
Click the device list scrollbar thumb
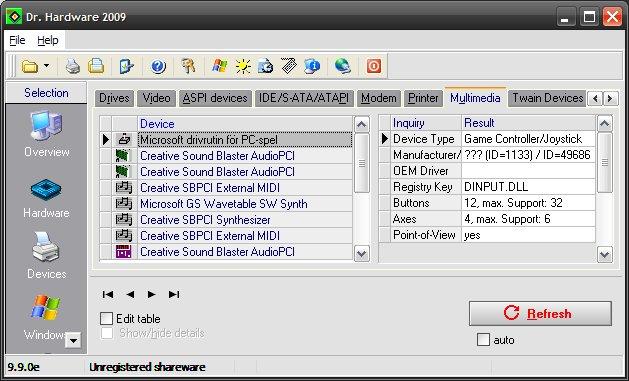[x=362, y=163]
